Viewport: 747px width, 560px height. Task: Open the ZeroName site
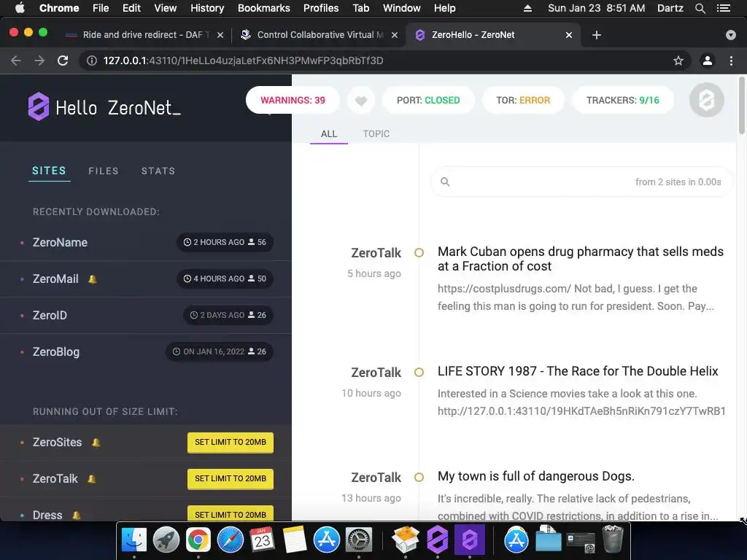click(60, 242)
